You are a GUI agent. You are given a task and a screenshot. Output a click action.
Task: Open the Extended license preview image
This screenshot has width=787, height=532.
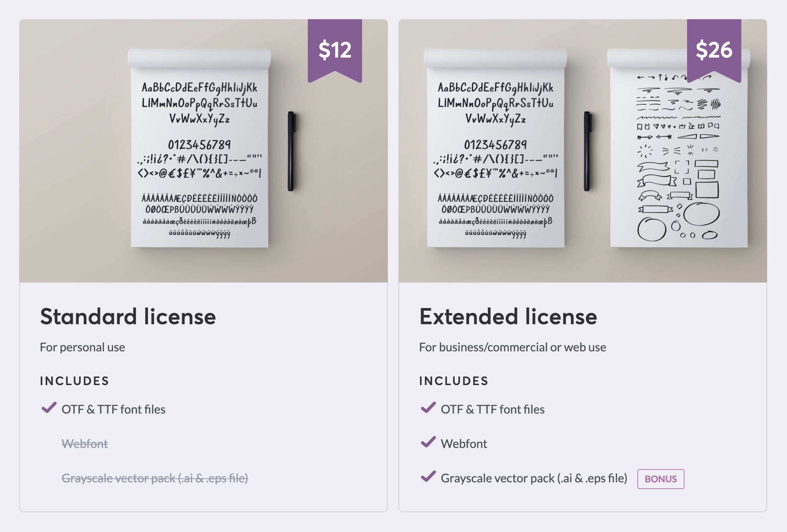582,151
